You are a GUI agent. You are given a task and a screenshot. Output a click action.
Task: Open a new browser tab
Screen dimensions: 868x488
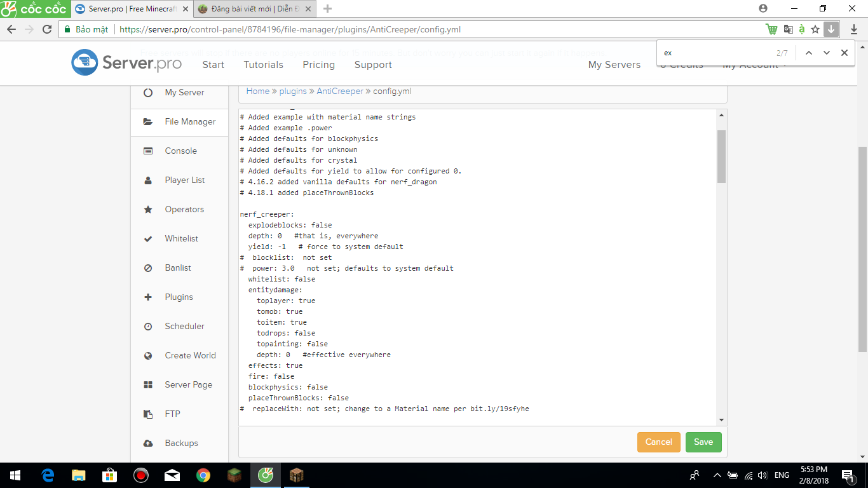point(327,9)
